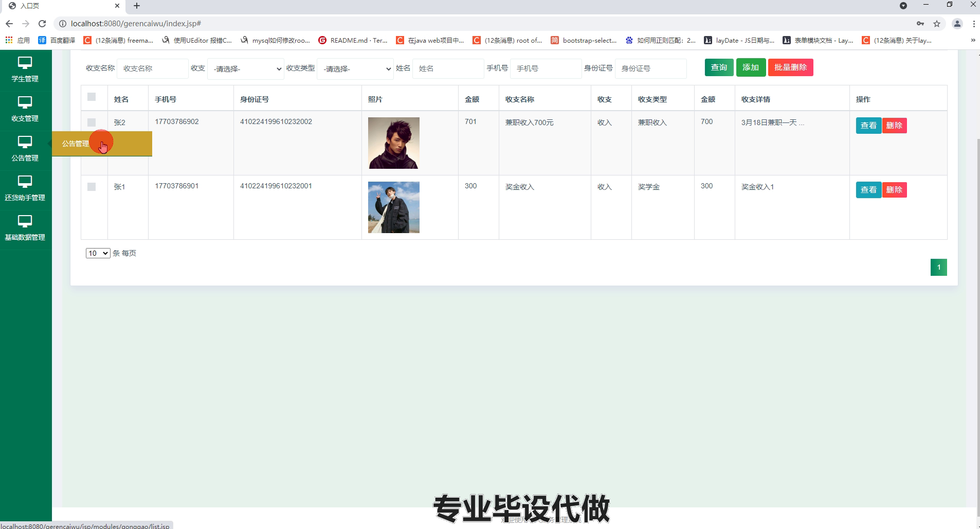
Task: Open the Chrome profile avatar
Action: pyautogui.click(x=957, y=24)
